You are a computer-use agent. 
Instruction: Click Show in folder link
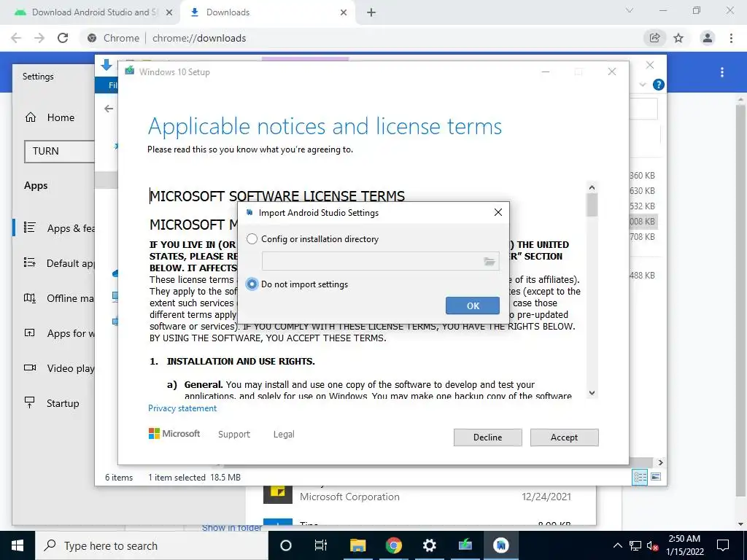(x=231, y=528)
